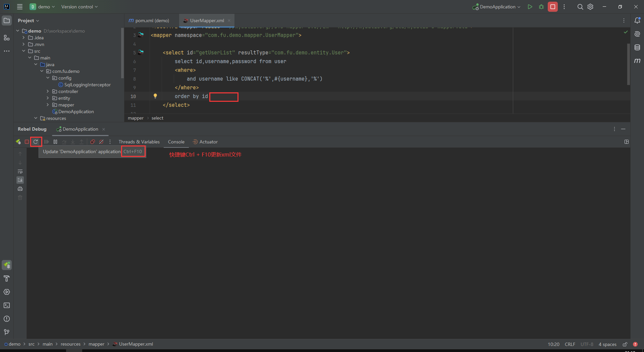Hide the Rebel Debug panel
The width and height of the screenshot is (644, 352).
point(624,129)
